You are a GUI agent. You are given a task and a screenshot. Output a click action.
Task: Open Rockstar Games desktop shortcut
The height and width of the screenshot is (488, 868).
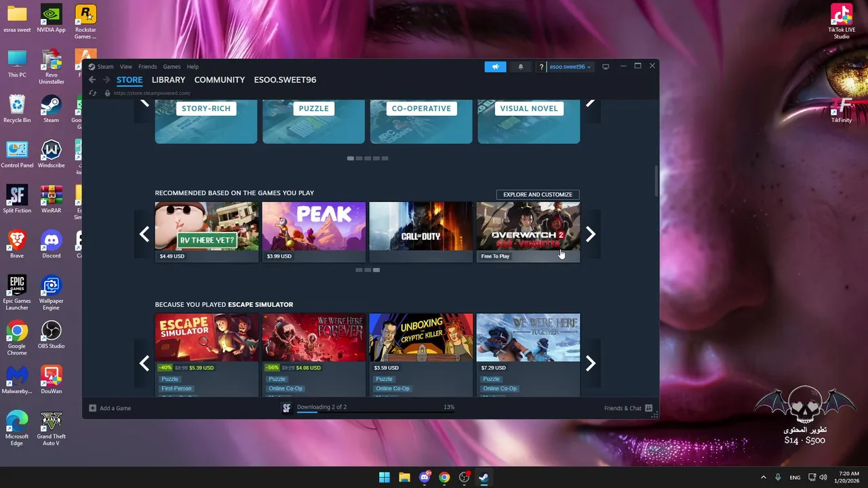[x=85, y=22]
